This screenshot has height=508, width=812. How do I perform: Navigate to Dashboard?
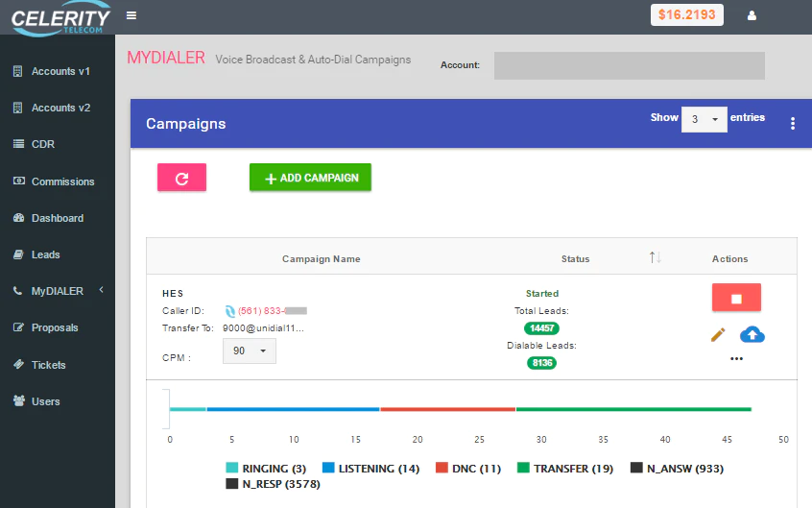57,218
